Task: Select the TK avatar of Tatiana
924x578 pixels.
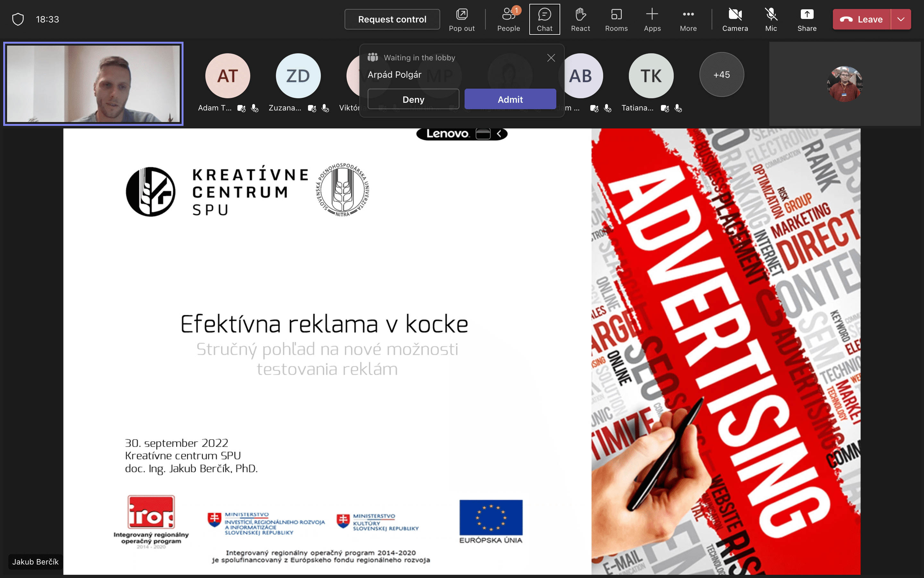Action: pyautogui.click(x=651, y=76)
